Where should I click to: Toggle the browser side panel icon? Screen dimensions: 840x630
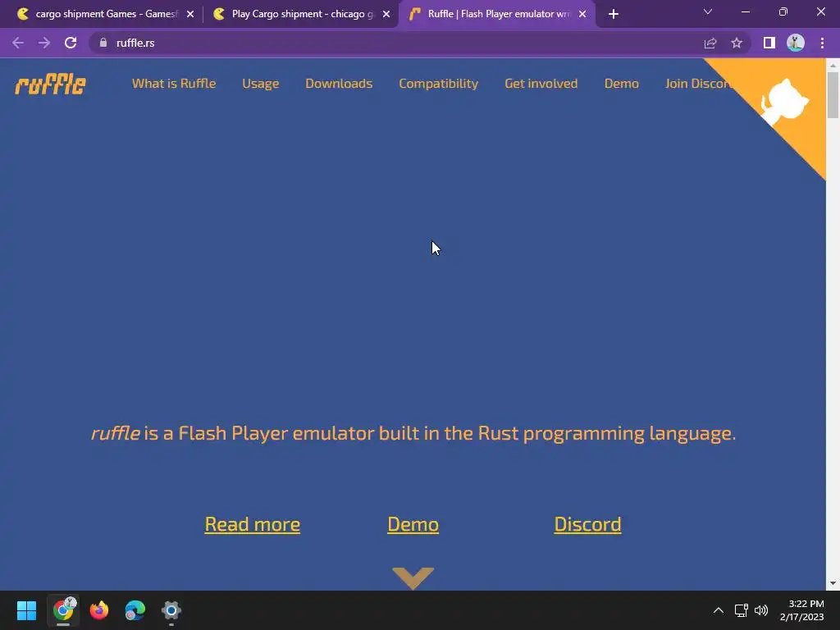pyautogui.click(x=769, y=43)
